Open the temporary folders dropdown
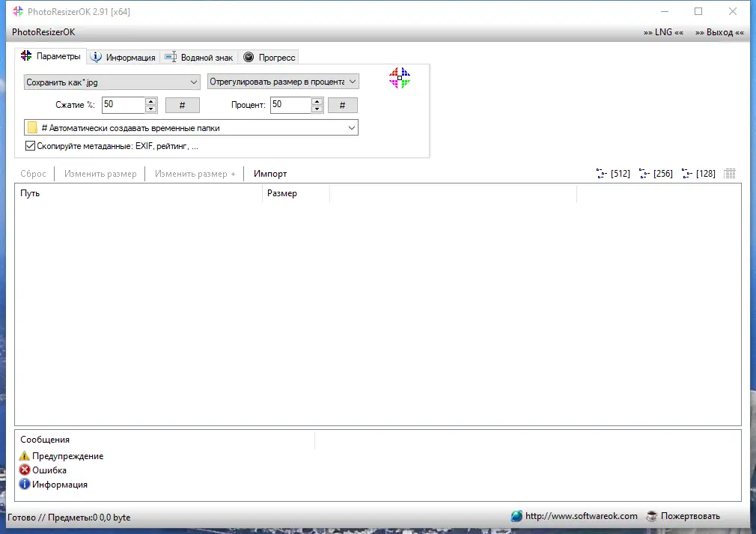The image size is (756, 534). [x=351, y=127]
